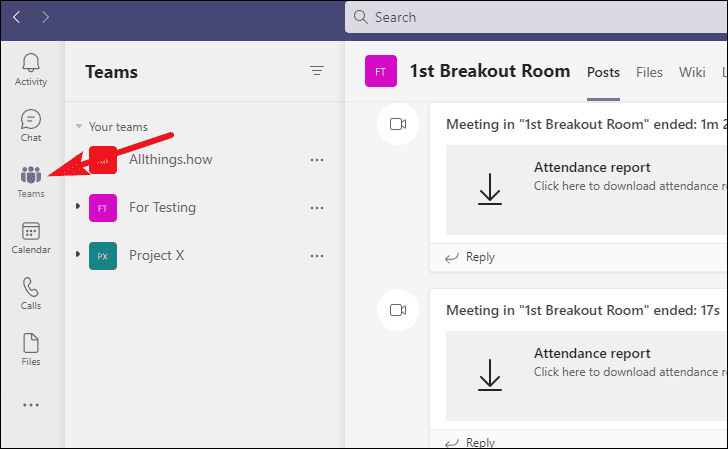The image size is (728, 449).
Task: Click the 1st Breakout Room channel avatar
Action: coord(381,71)
